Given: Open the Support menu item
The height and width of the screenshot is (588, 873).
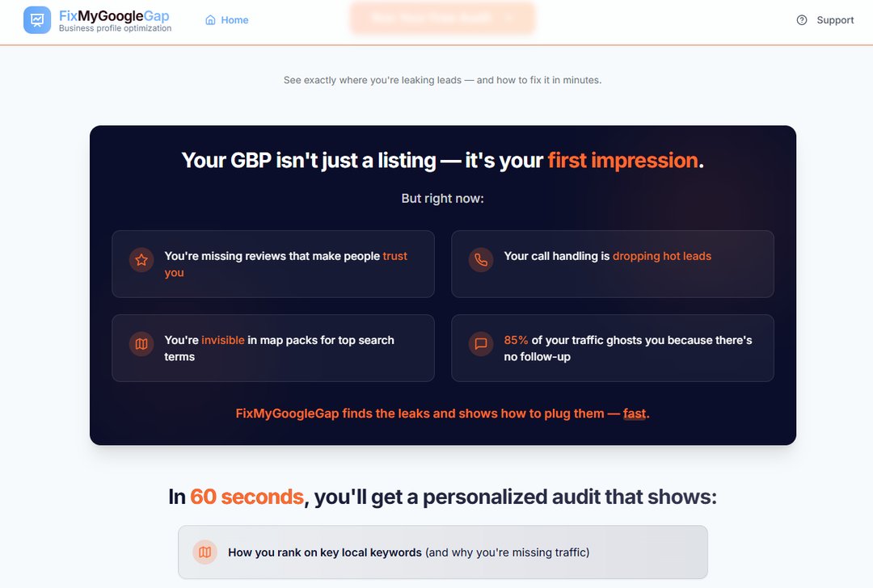Looking at the screenshot, I should coord(825,20).
